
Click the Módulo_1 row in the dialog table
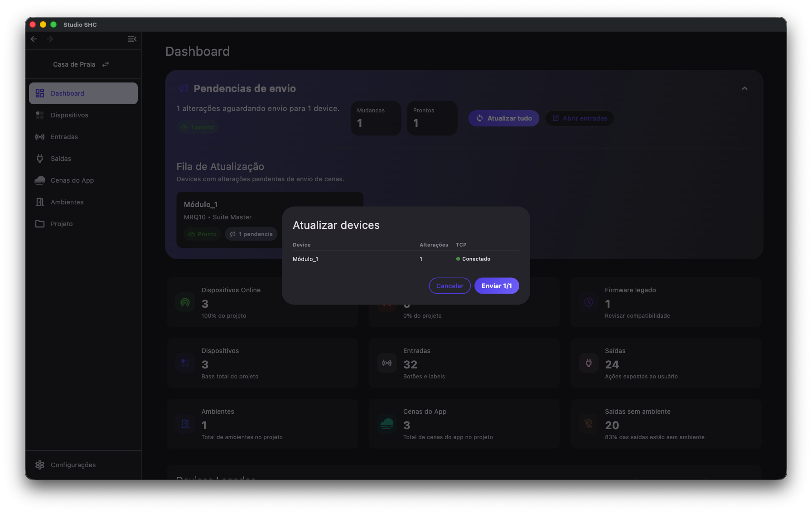click(406, 259)
